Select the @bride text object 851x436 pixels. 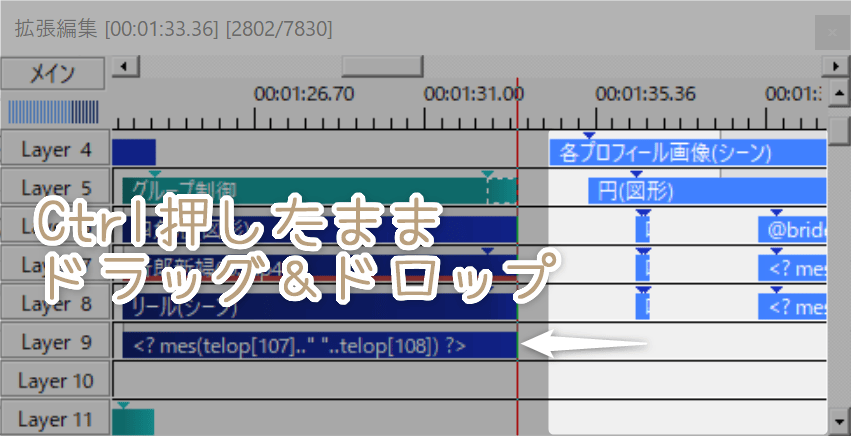[792, 230]
